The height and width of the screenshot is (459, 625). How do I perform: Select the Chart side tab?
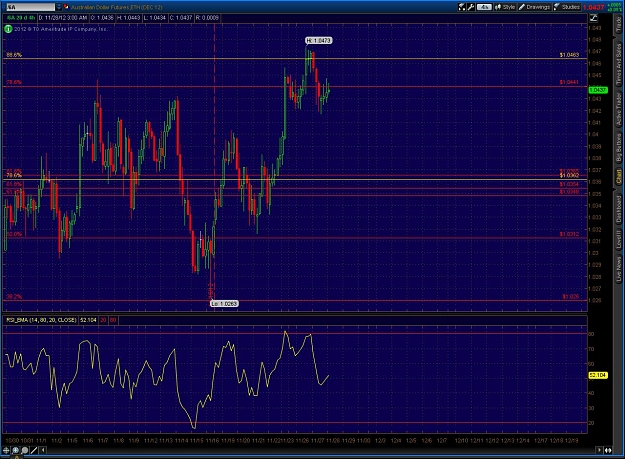618,176
